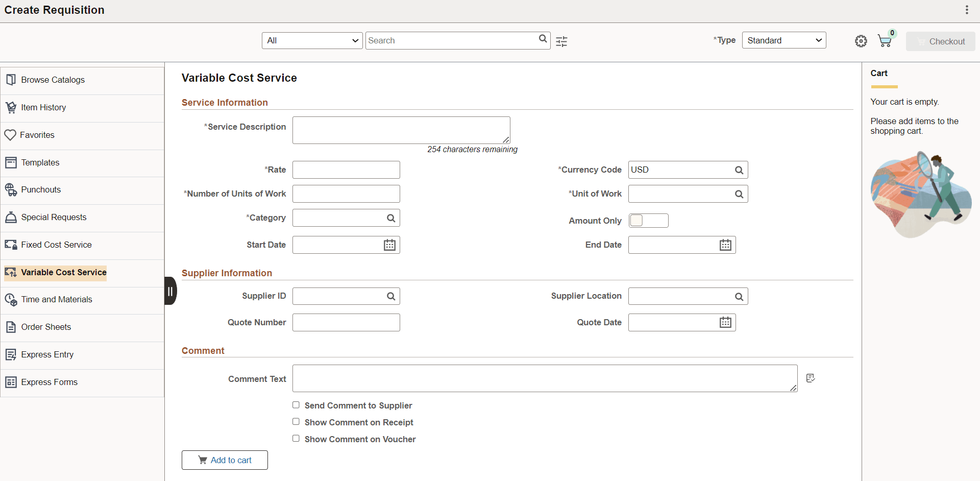Open the Supplier ID lookup
The height and width of the screenshot is (481, 980).
[390, 296]
